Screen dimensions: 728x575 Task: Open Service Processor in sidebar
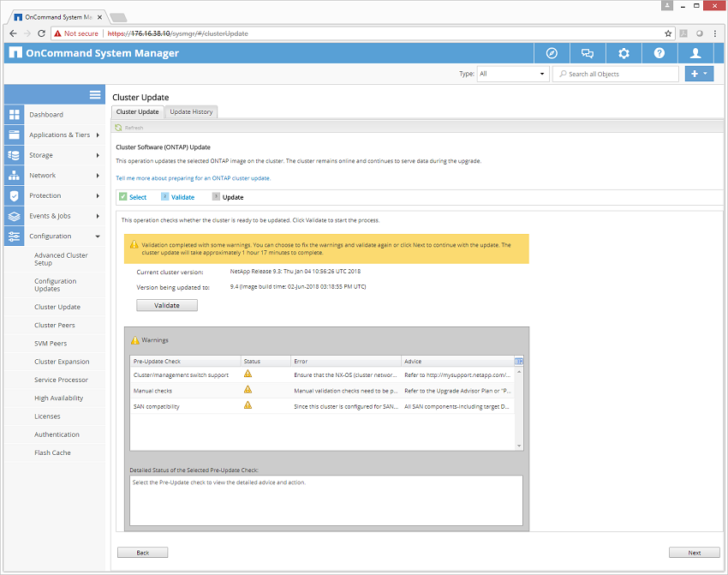(x=61, y=380)
